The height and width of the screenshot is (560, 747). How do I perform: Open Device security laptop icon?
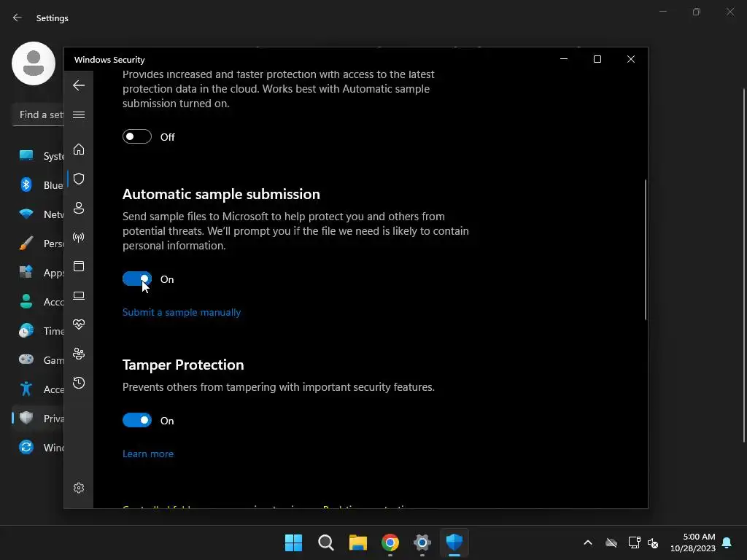point(79,296)
